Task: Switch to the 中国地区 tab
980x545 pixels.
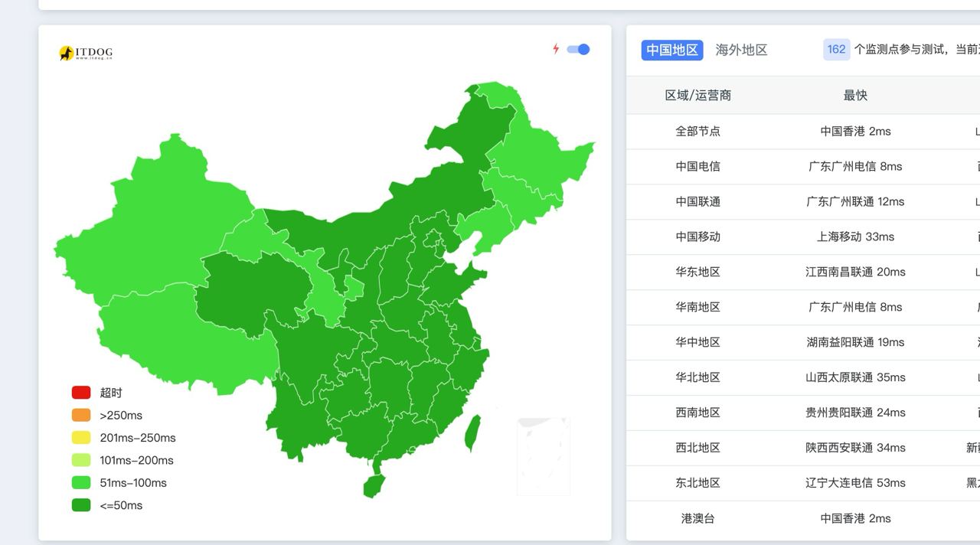Action: point(671,50)
